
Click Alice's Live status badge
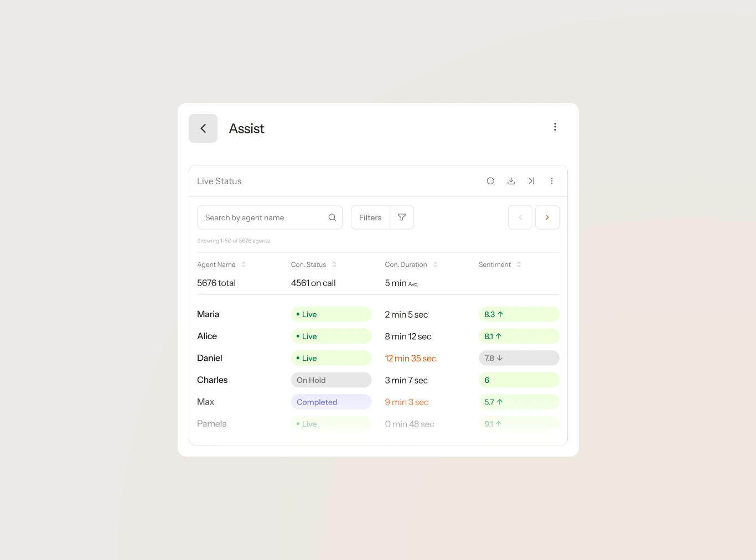(x=331, y=336)
